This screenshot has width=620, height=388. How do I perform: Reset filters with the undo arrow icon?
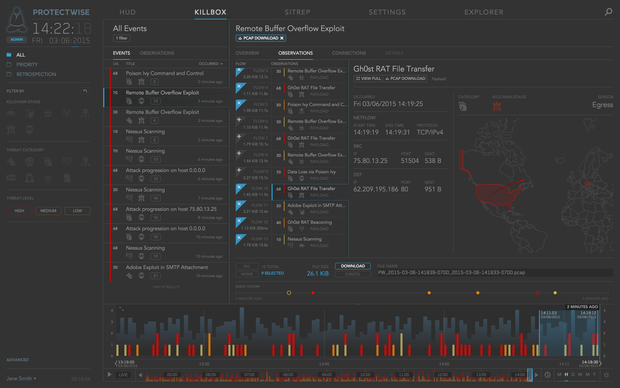(x=85, y=91)
